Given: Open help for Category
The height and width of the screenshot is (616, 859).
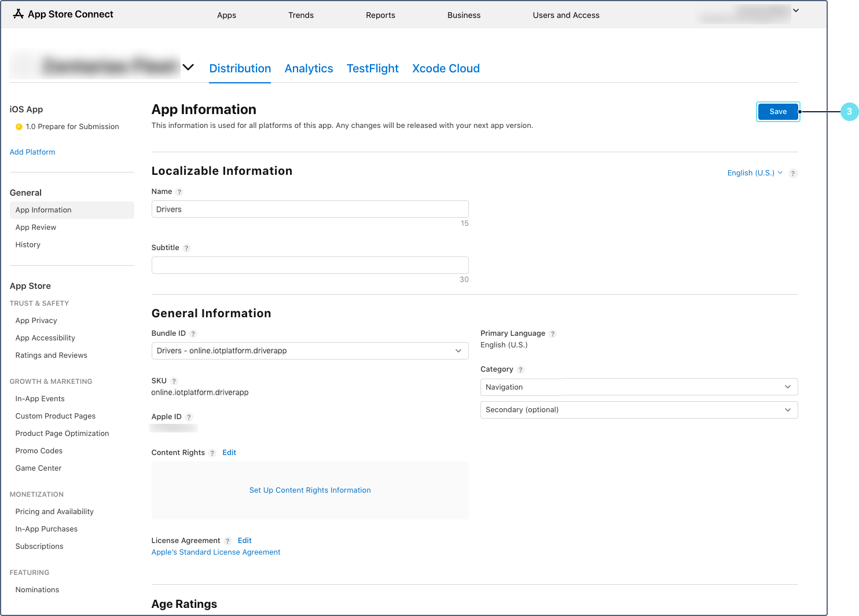Looking at the screenshot, I should 520,370.
